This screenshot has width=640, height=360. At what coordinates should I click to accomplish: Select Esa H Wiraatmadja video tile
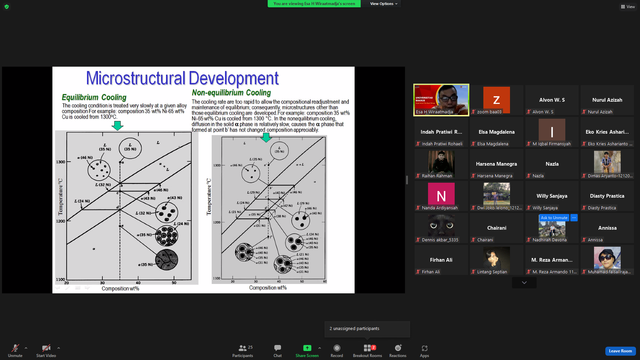441,100
